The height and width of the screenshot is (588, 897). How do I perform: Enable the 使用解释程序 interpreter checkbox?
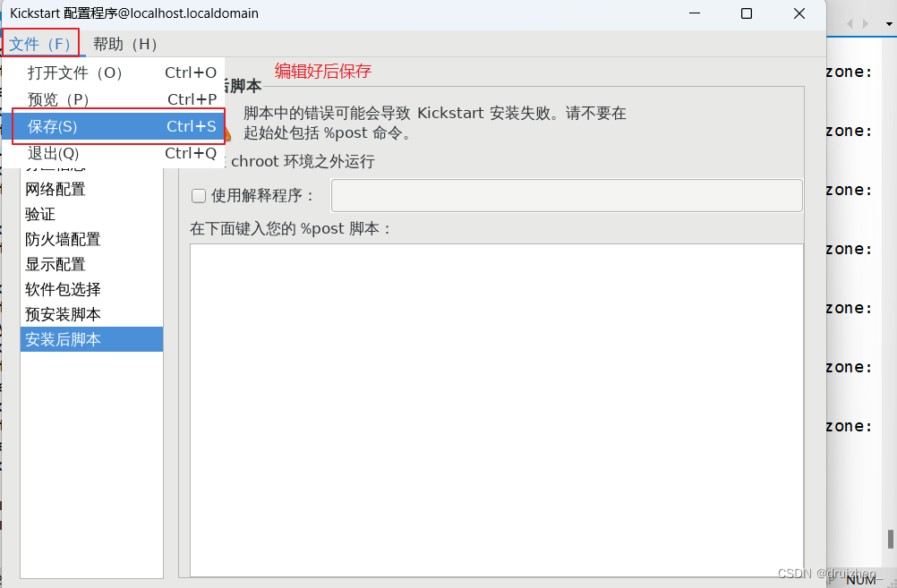(198, 196)
